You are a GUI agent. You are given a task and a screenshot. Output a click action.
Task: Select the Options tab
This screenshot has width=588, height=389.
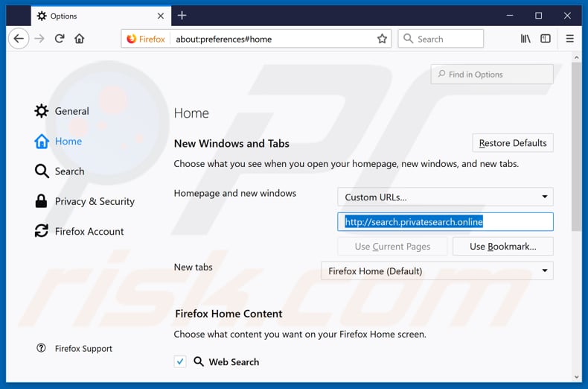[101, 16]
